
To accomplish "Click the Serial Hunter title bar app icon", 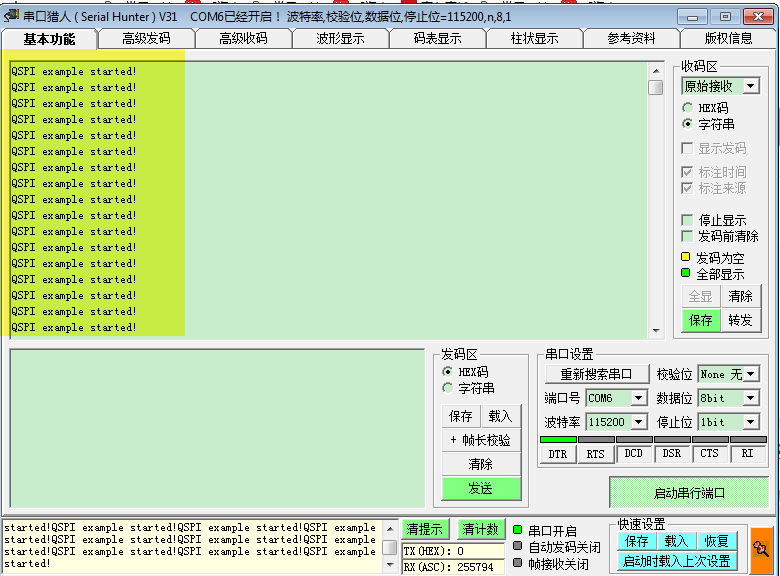I will point(11,16).
